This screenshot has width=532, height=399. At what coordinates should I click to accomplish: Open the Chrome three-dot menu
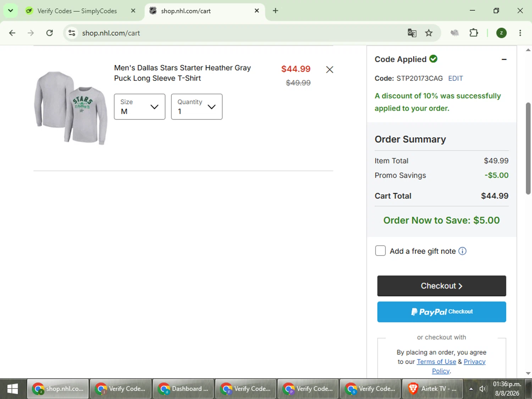pos(520,33)
